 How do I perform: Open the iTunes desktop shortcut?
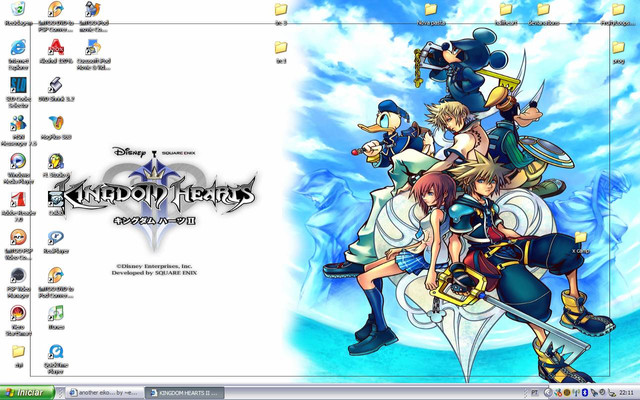56,313
